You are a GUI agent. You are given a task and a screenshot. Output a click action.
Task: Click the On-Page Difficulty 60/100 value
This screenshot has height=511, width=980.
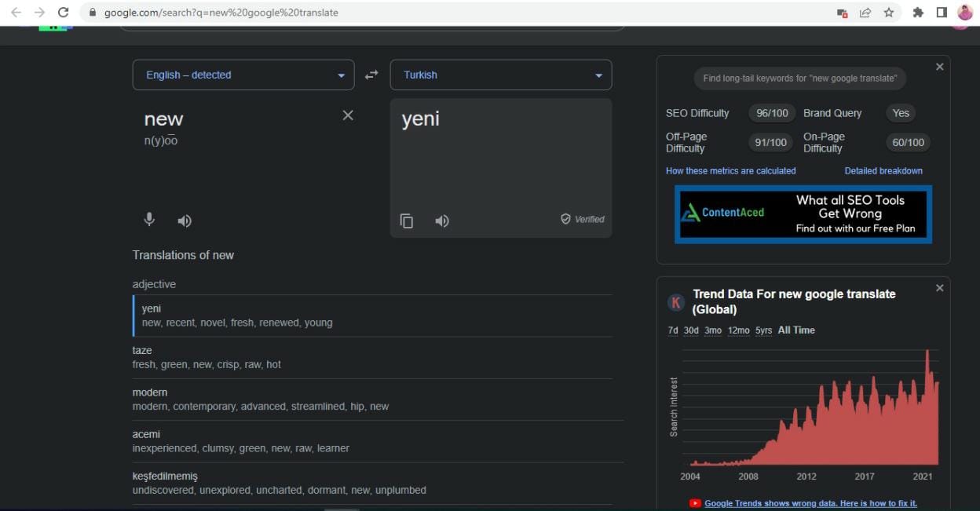coord(909,142)
